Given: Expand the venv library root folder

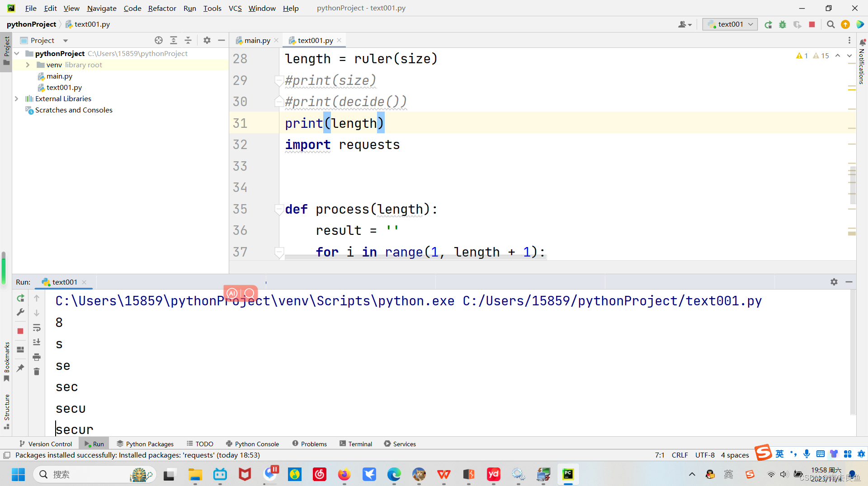Looking at the screenshot, I should coord(28,65).
